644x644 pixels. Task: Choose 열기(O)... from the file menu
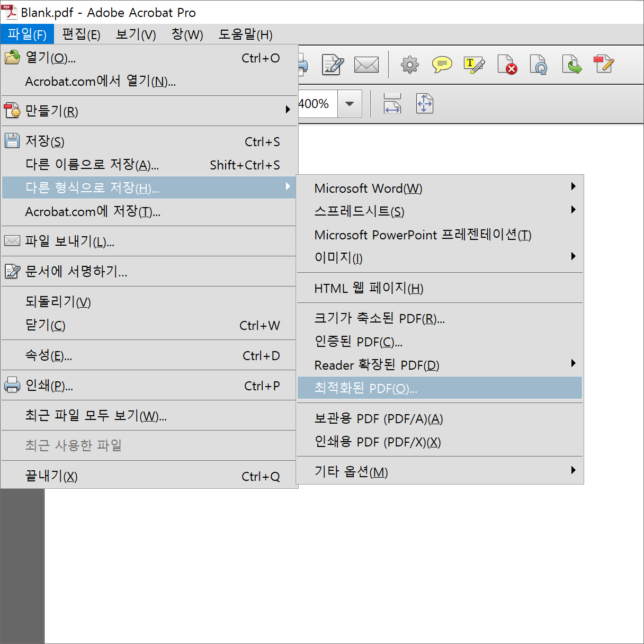tap(149, 58)
